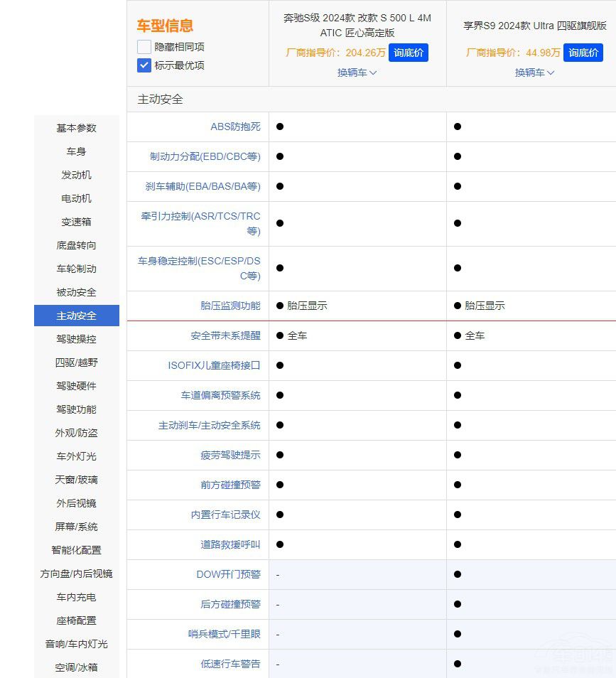Select 智能化配置 in the sidebar

[76, 550]
